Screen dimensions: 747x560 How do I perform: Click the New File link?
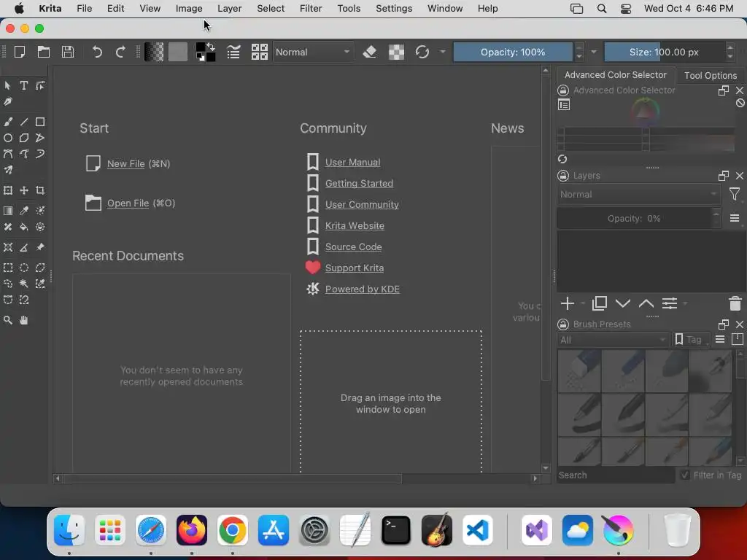click(x=125, y=164)
